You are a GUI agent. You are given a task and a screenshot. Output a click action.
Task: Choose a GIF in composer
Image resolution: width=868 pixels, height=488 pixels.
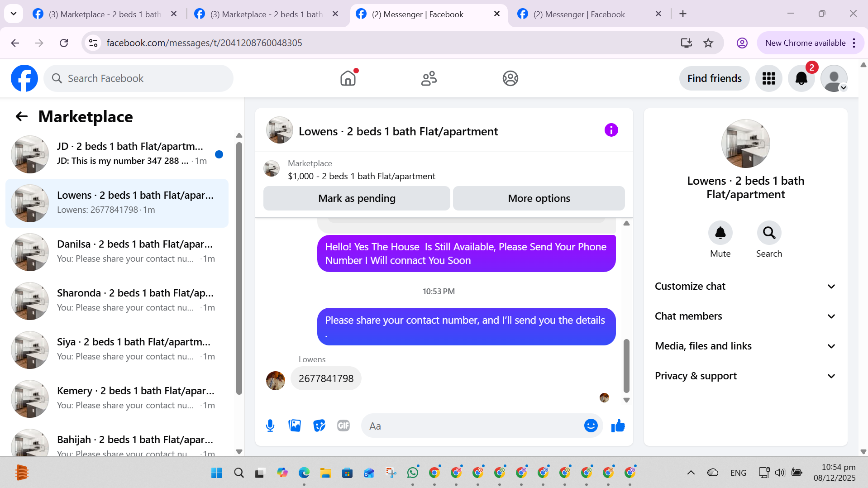343,426
